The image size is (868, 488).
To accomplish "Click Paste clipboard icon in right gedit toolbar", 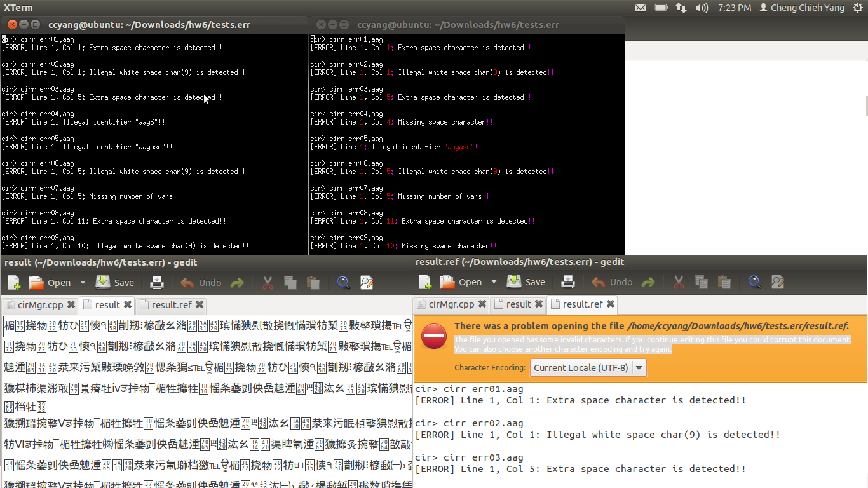I will pyautogui.click(x=724, y=282).
